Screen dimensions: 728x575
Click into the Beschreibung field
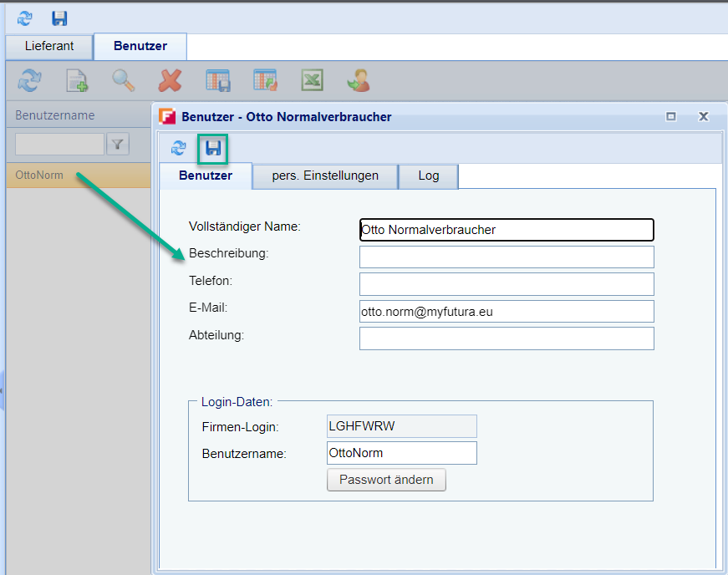point(506,257)
